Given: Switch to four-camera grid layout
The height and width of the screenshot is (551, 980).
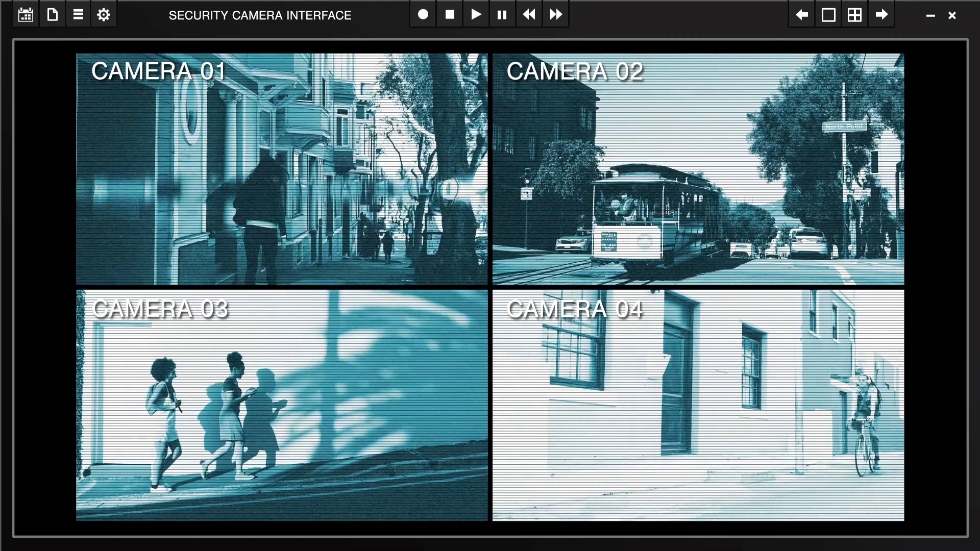Looking at the screenshot, I should point(855,15).
